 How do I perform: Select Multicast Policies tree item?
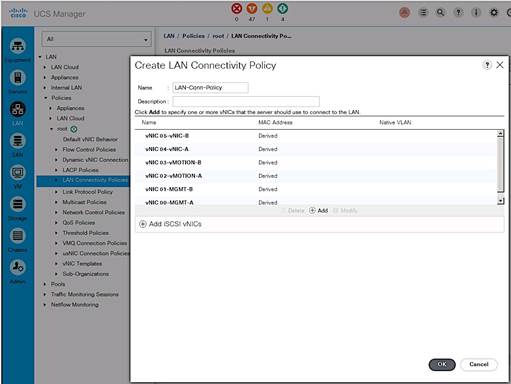[85, 202]
